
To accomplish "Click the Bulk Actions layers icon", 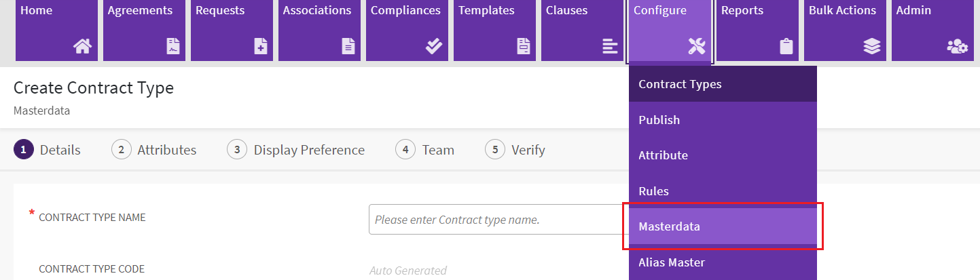I will click(x=872, y=46).
